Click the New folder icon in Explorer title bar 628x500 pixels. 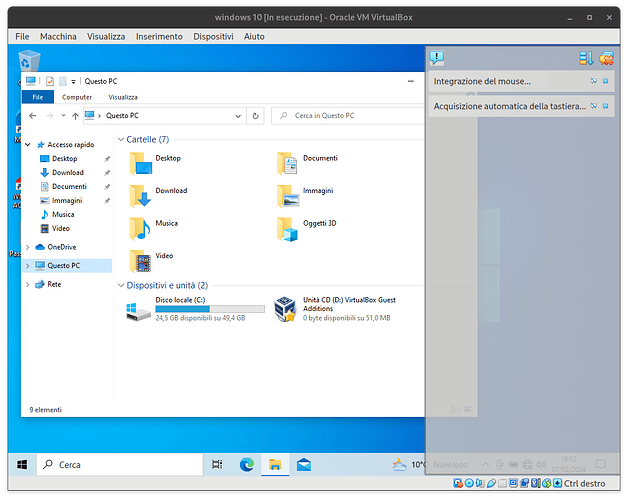pos(62,81)
